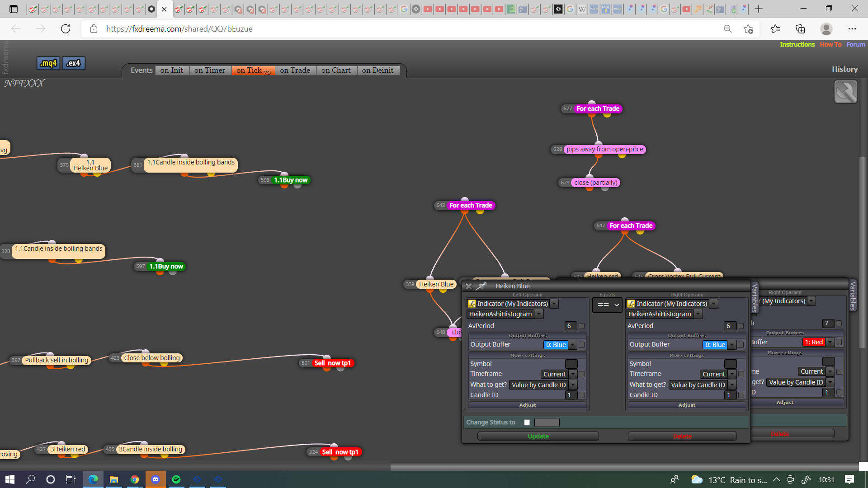The height and width of the screenshot is (488, 868).
Task: Open the 1: Red output buffer dropdown
Action: coord(830,342)
